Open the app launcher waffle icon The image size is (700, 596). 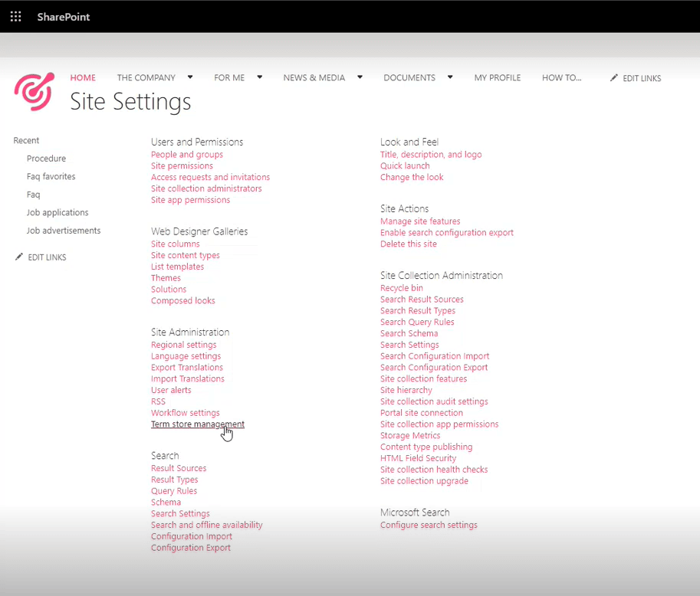(15, 16)
